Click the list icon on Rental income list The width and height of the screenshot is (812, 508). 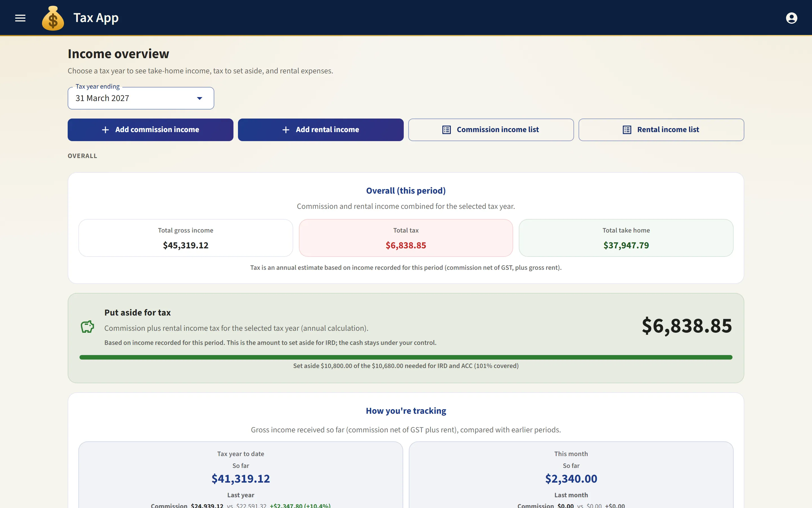pyautogui.click(x=627, y=130)
